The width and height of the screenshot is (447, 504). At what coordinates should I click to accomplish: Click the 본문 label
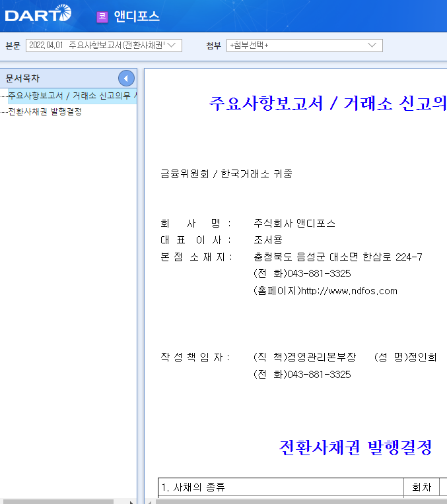click(13, 46)
